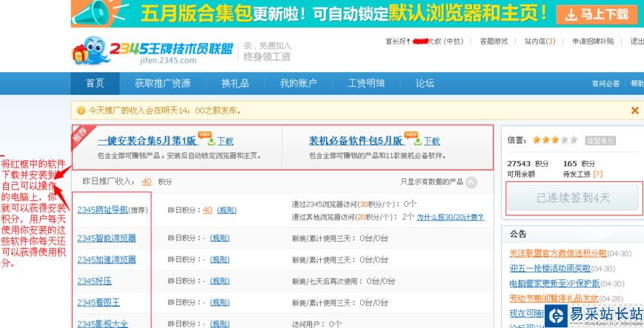Open the 答题游戏 link

click(494, 41)
